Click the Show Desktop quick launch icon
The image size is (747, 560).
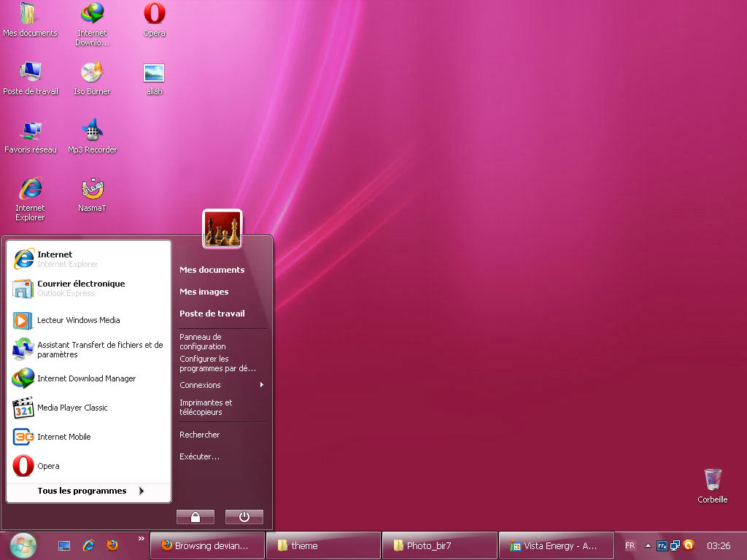click(x=63, y=545)
